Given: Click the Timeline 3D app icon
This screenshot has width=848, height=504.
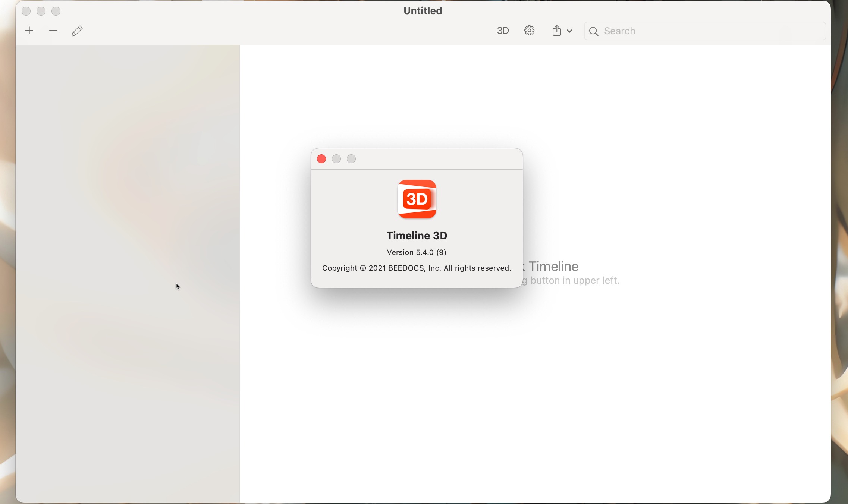Looking at the screenshot, I should 417,199.
